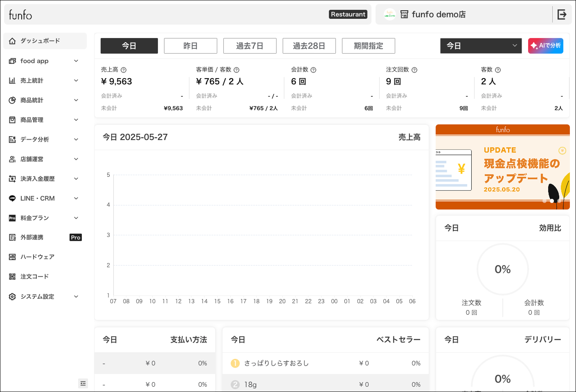Click the round store avatar thumbnail
This screenshot has height=392, width=576.
pyautogui.click(x=389, y=14)
